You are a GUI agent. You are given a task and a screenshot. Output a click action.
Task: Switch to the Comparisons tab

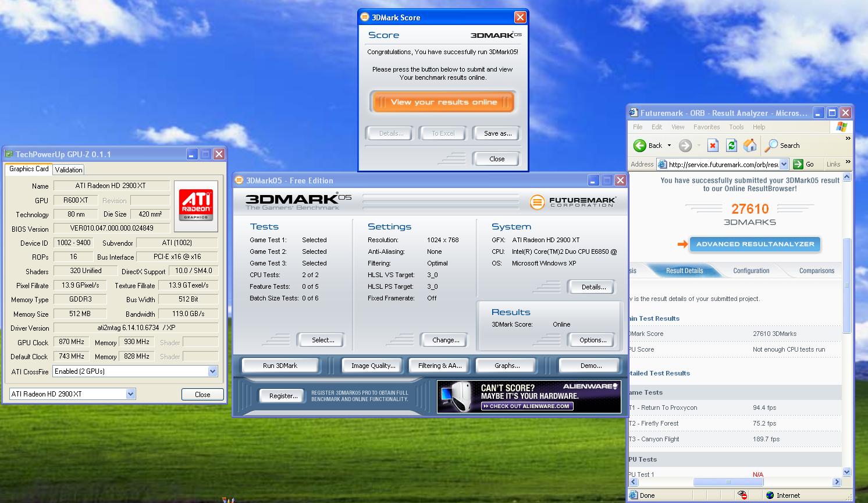pos(816,271)
